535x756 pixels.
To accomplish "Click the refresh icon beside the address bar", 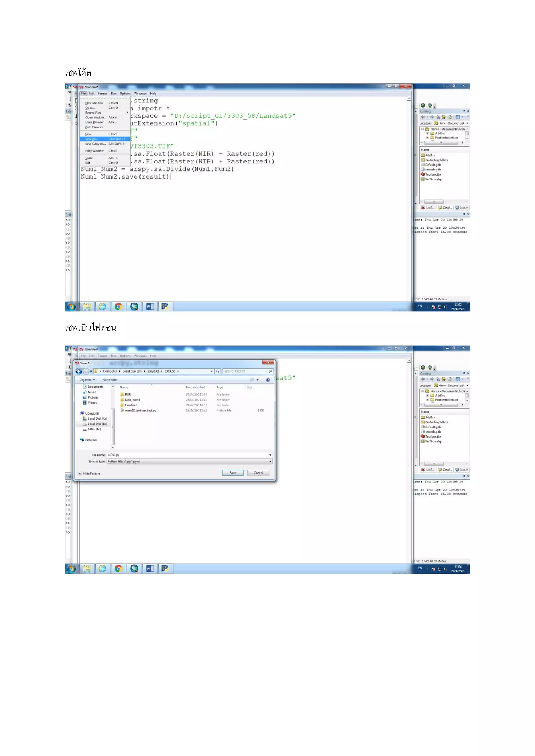I will [x=217, y=371].
